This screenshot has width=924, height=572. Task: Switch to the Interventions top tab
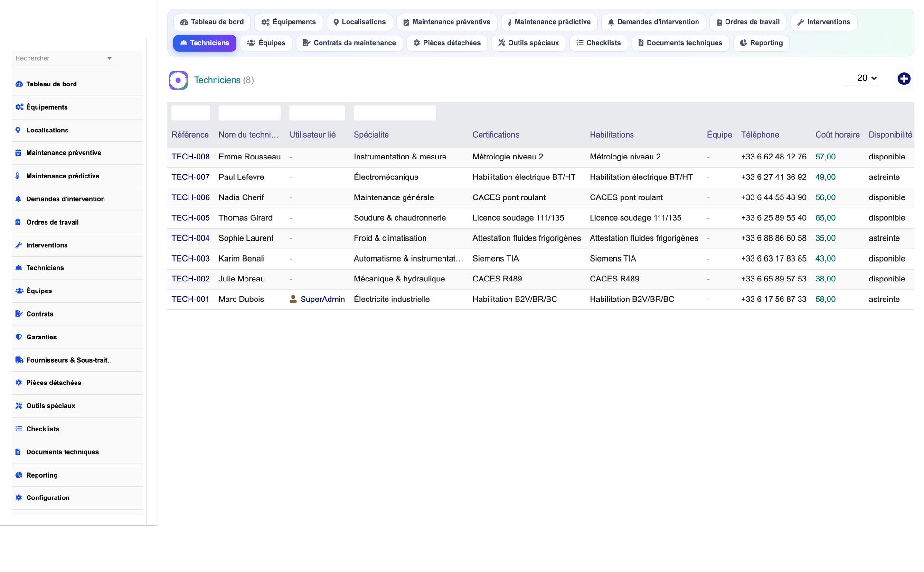pyautogui.click(x=824, y=22)
